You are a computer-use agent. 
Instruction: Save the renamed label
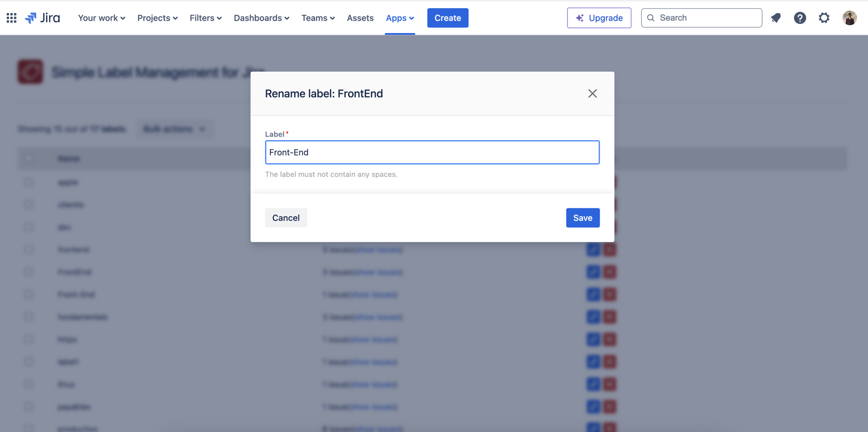[582, 218]
